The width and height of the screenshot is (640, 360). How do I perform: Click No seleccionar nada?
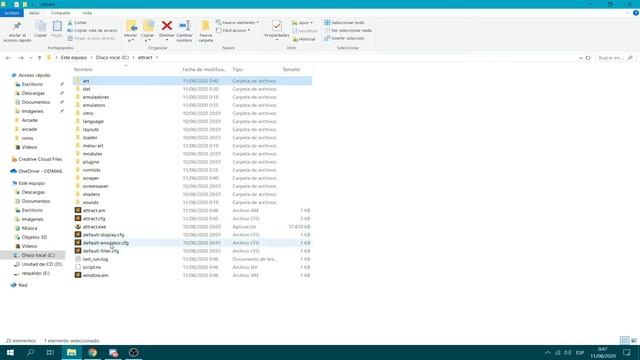(348, 30)
